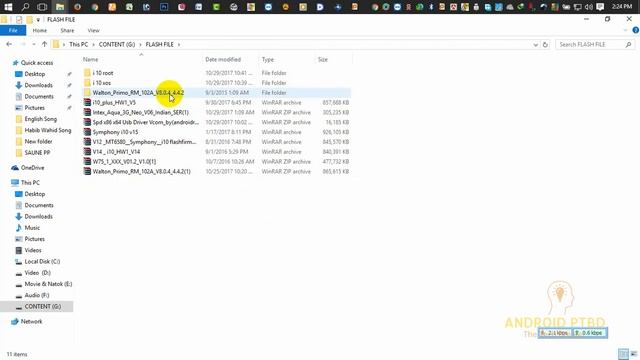Select the Symphony i10 v15 archive
Viewport: 640px width, 360px height.
click(x=115, y=132)
